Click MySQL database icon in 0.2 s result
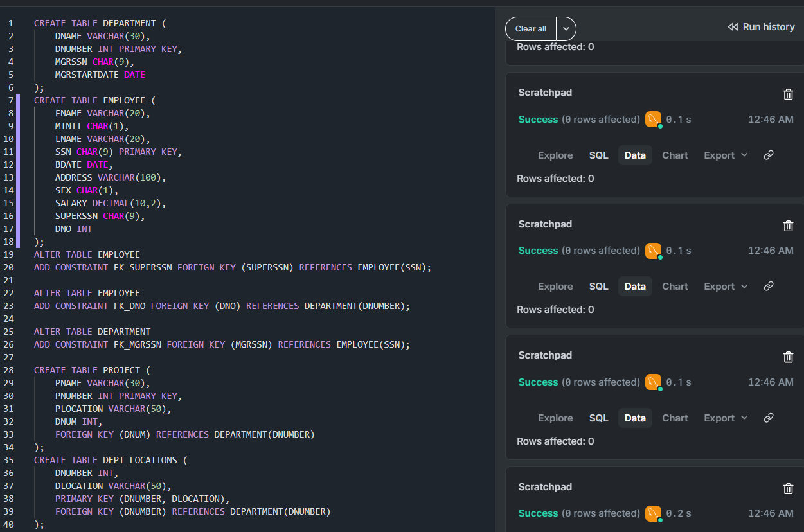This screenshot has height=532, width=804. pyautogui.click(x=653, y=513)
